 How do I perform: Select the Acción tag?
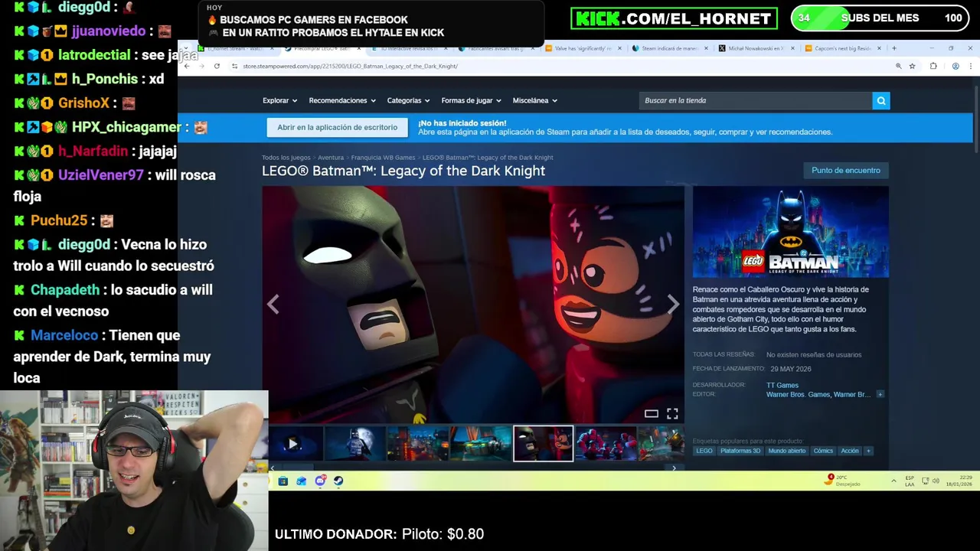pos(850,451)
